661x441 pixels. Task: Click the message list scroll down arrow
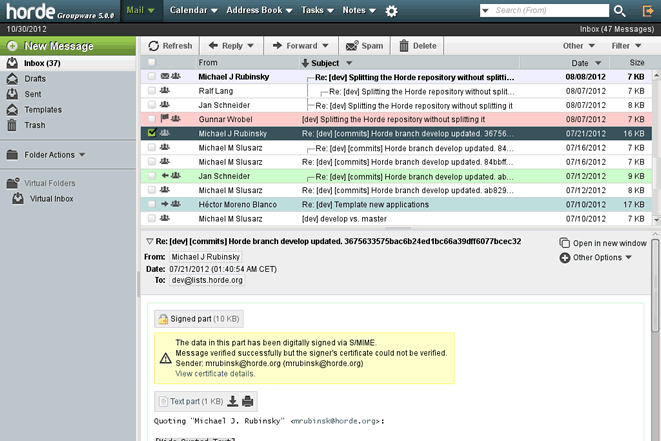click(x=656, y=220)
